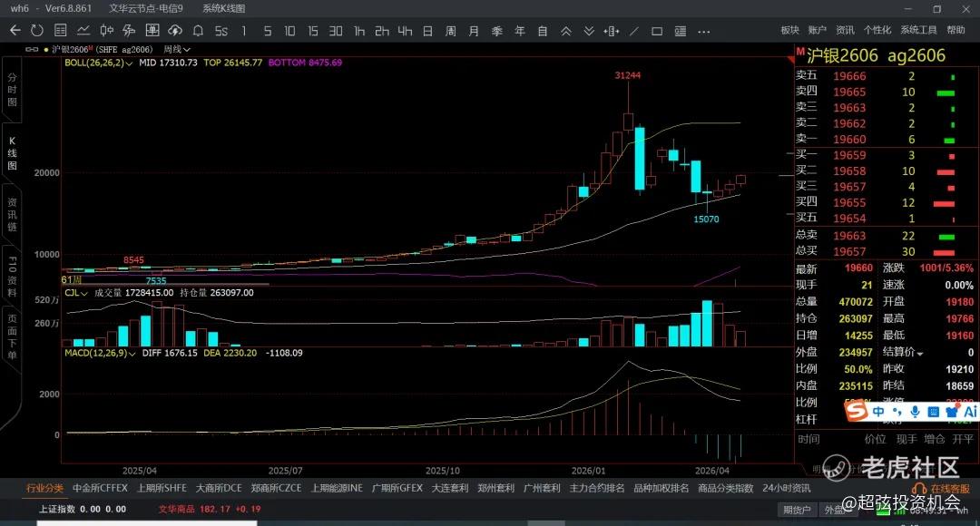The image size is (980, 526).
Task: Expand the 结算价 dropdown arrow
Action: (920, 354)
